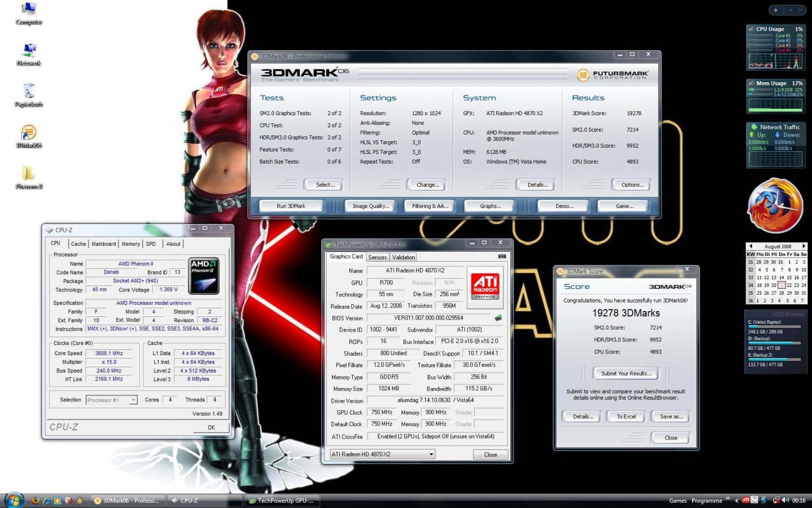Click the ATI tray icon
Image resolution: width=812 pixels, height=508 pixels.
tap(746, 500)
